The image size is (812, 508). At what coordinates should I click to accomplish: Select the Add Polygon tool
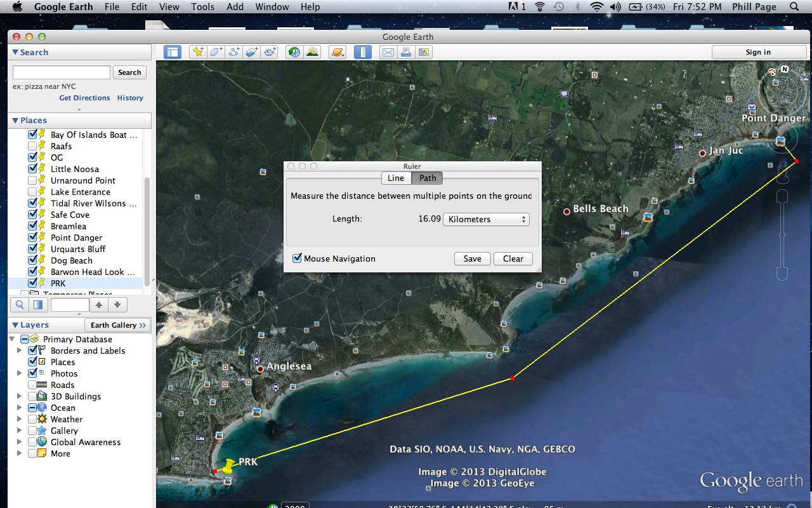pyautogui.click(x=216, y=52)
